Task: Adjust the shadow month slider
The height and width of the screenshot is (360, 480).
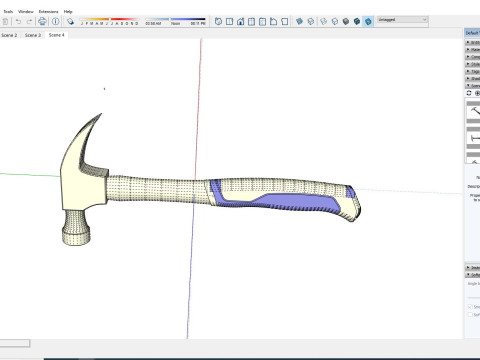Action: 109,21
